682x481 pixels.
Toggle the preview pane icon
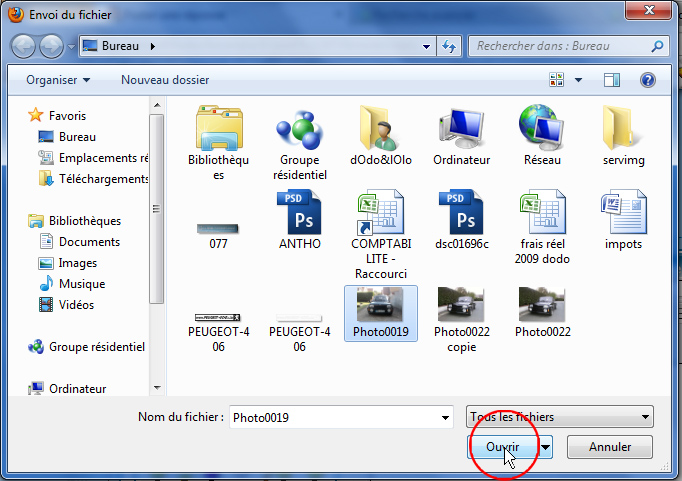point(614,79)
